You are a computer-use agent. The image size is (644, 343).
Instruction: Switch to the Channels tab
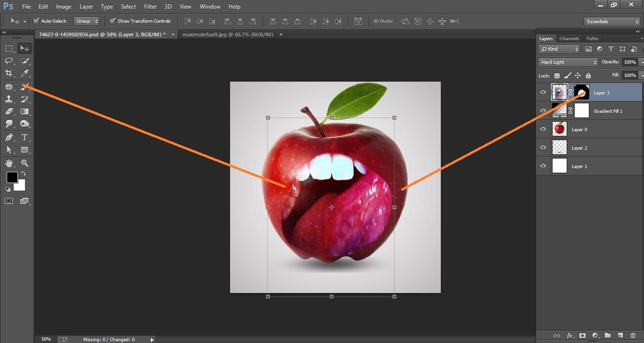(x=569, y=38)
